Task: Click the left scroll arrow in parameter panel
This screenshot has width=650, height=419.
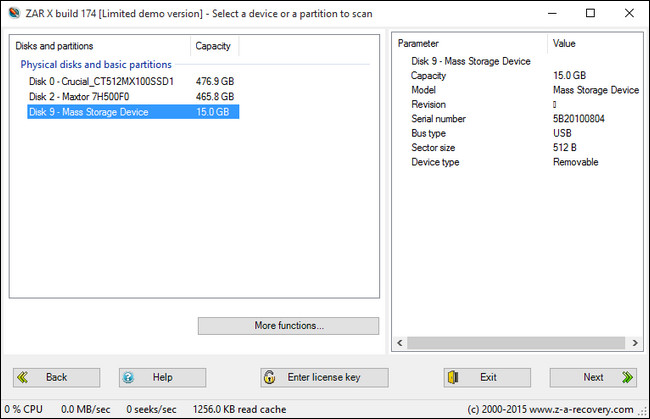Action: point(400,343)
